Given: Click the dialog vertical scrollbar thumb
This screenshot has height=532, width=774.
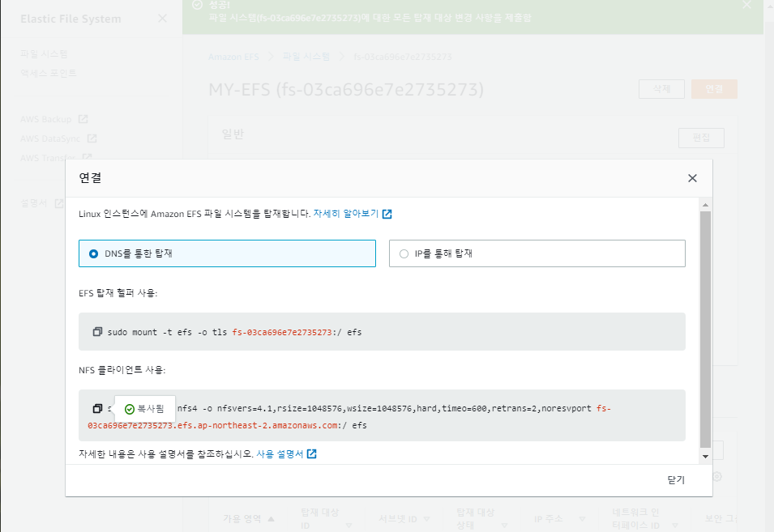Looking at the screenshot, I should click(705, 330).
